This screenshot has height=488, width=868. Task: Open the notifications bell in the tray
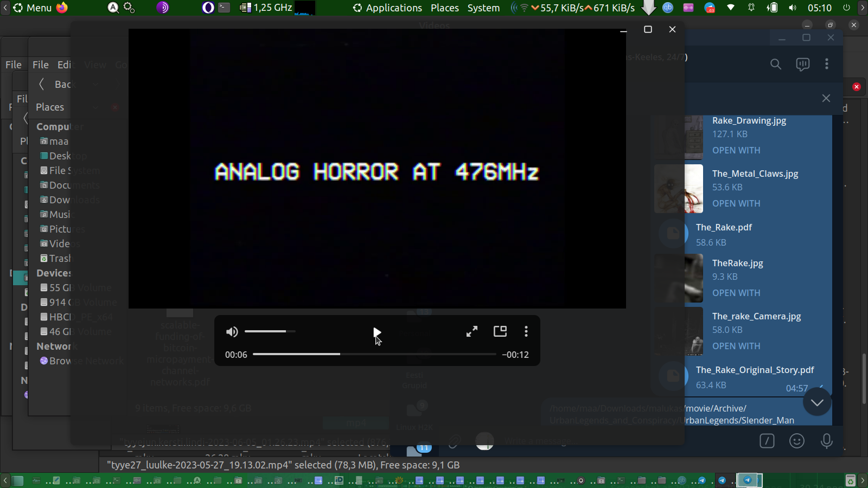pos(751,8)
